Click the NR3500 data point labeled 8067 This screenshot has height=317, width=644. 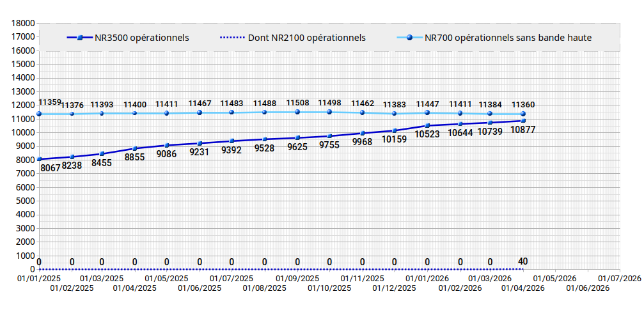(39, 159)
